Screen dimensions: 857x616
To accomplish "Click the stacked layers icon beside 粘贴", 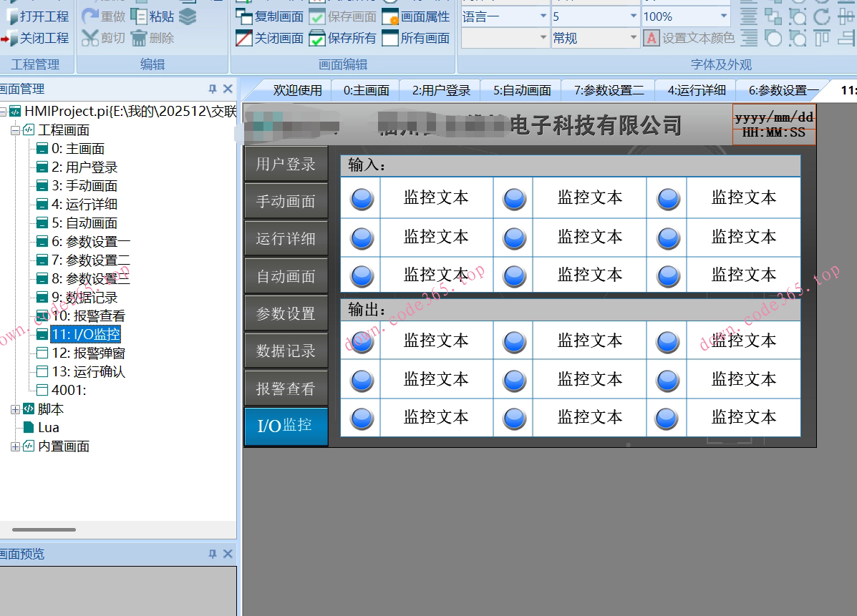I will (188, 17).
